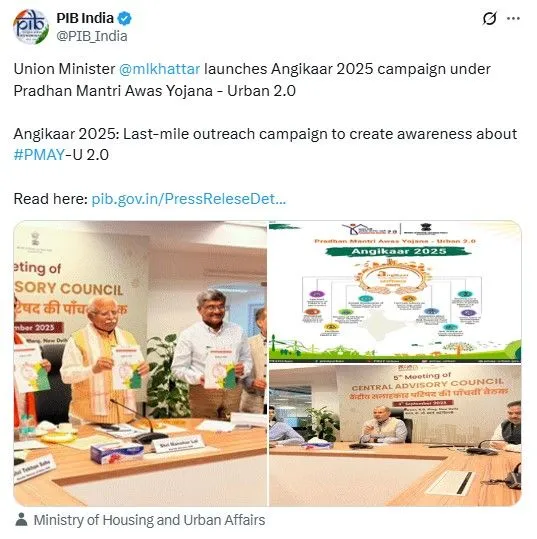Click the Grok slashed-circle icon
537x539 pixels.
click(x=489, y=18)
